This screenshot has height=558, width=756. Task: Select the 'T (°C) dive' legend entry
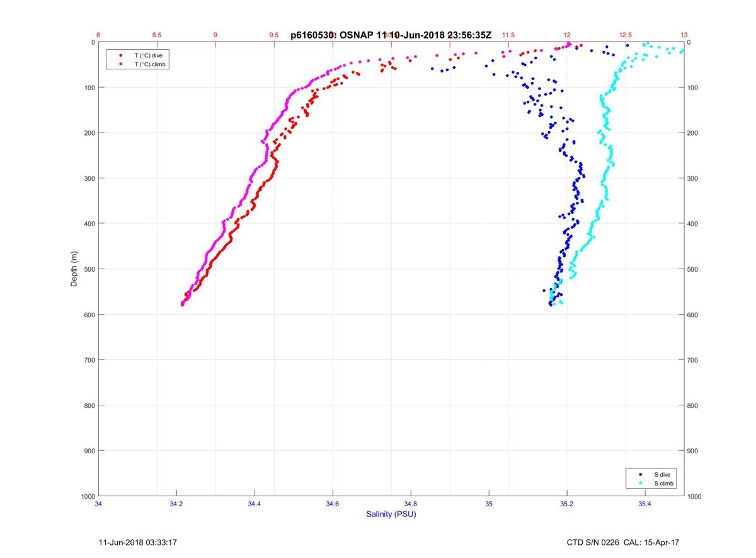147,55
